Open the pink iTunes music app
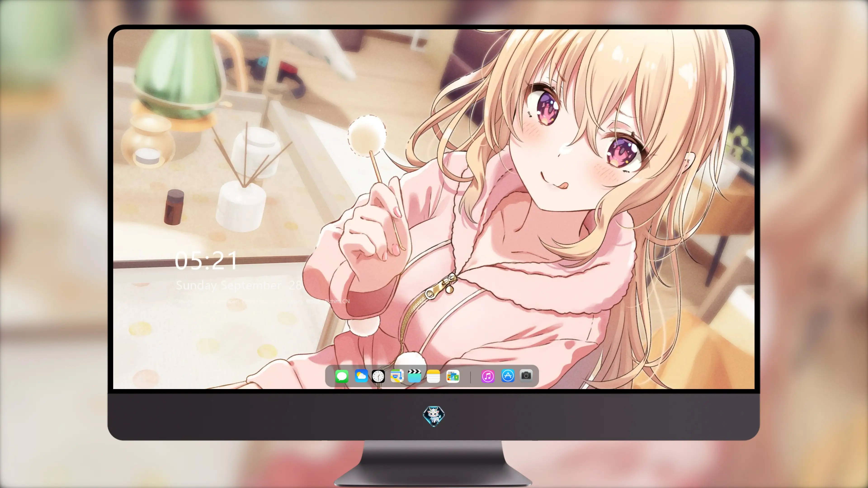868x488 pixels. pyautogui.click(x=488, y=376)
